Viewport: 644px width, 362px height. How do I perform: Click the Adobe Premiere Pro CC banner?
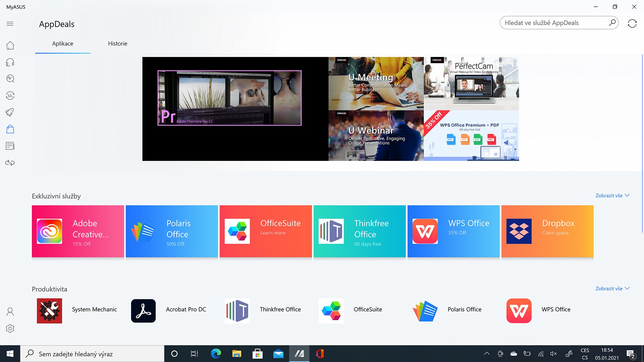tap(235, 109)
